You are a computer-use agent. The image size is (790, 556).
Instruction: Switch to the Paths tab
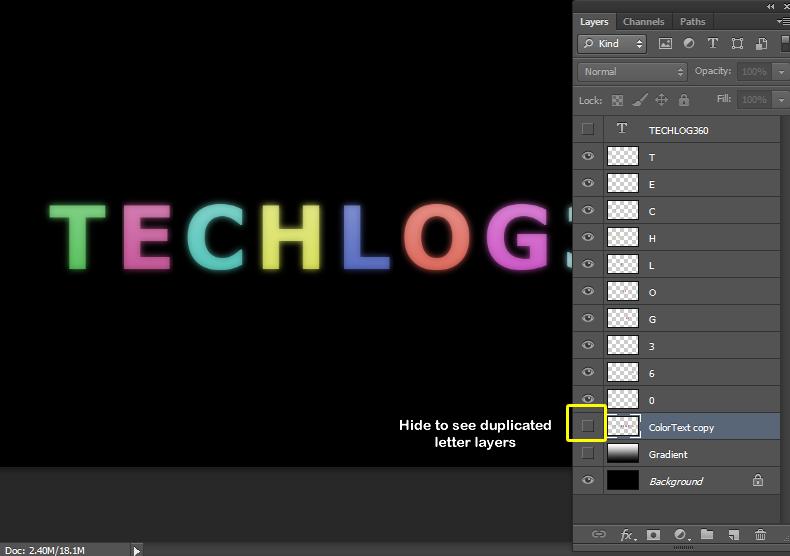pyautogui.click(x=692, y=22)
